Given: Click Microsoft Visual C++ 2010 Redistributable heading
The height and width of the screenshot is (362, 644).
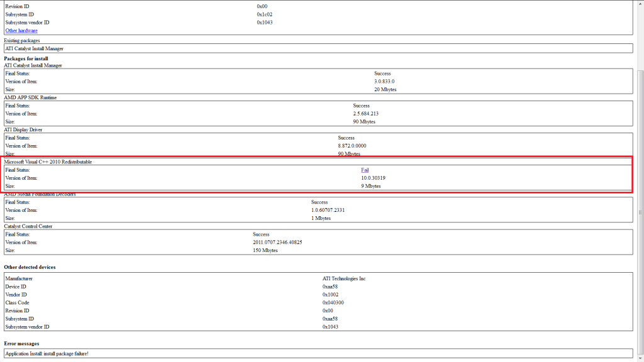Looking at the screenshot, I should tap(48, 162).
